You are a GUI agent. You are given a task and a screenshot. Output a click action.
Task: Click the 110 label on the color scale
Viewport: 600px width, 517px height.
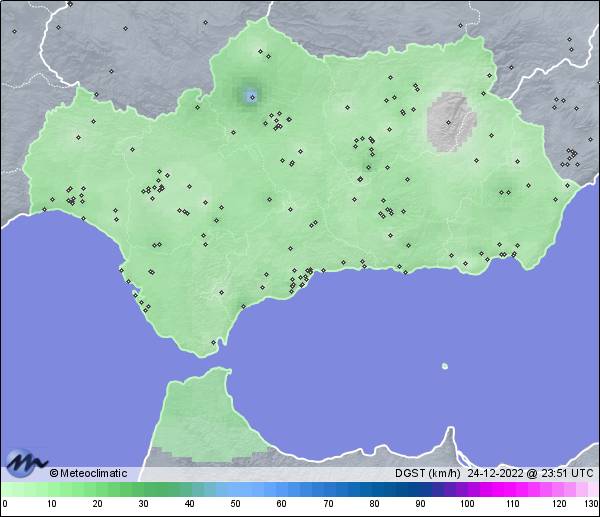(513, 503)
